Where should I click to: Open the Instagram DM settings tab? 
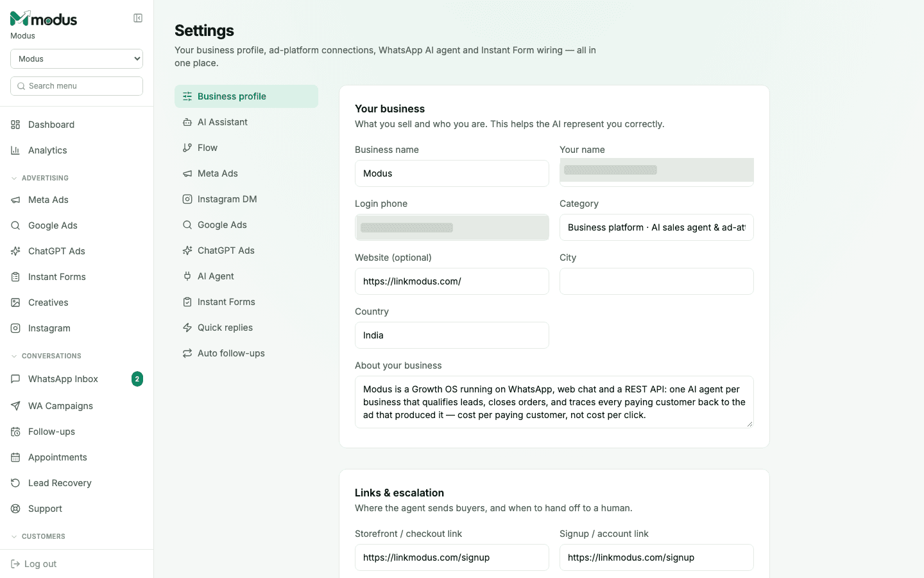pyautogui.click(x=246, y=199)
